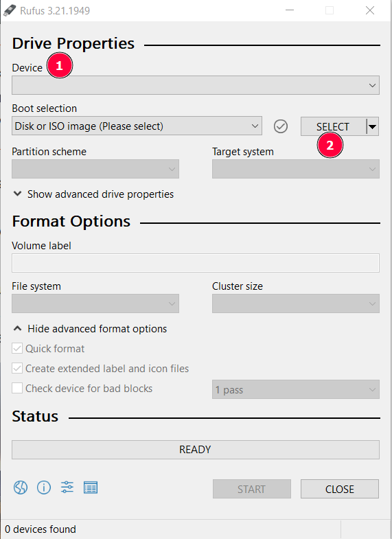Click into the Volume label field
392x539 pixels.
tap(196, 263)
